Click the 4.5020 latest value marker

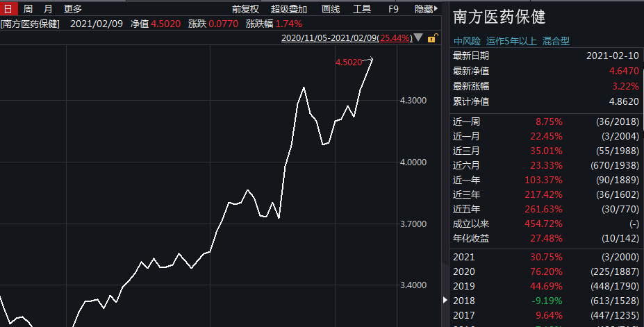tap(349, 62)
